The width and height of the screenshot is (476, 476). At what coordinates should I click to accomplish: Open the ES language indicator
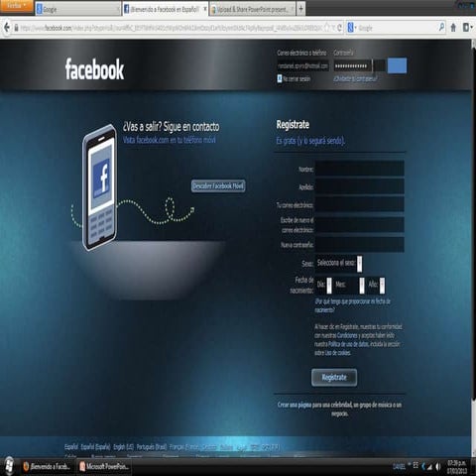(416, 466)
